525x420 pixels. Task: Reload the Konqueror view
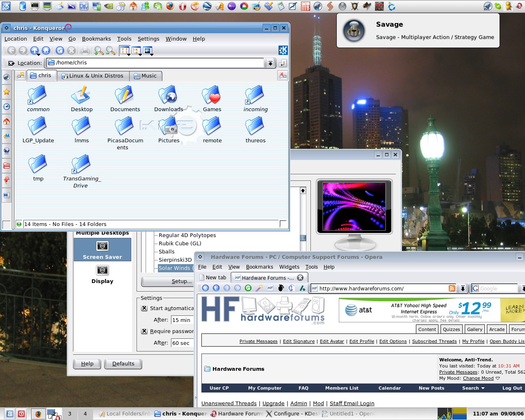tap(60, 50)
